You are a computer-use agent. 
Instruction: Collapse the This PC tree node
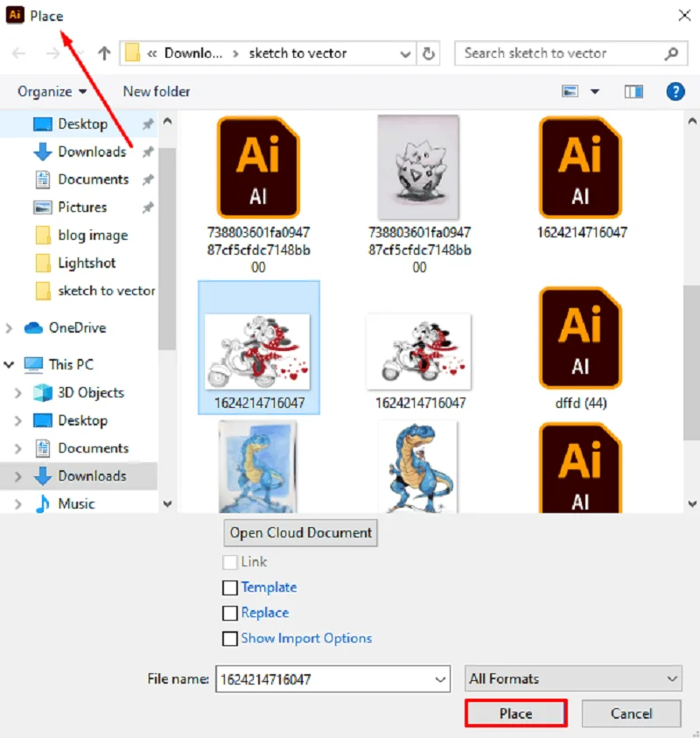[x=9, y=364]
